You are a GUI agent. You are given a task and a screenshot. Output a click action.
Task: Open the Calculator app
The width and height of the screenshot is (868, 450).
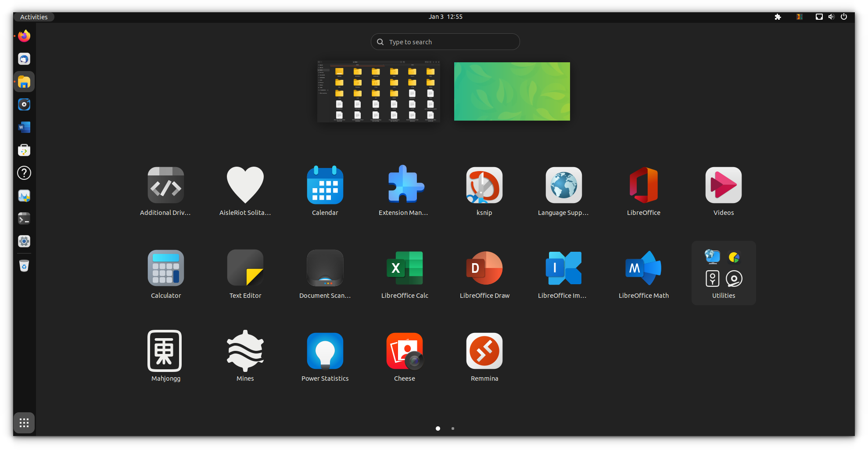[165, 268]
